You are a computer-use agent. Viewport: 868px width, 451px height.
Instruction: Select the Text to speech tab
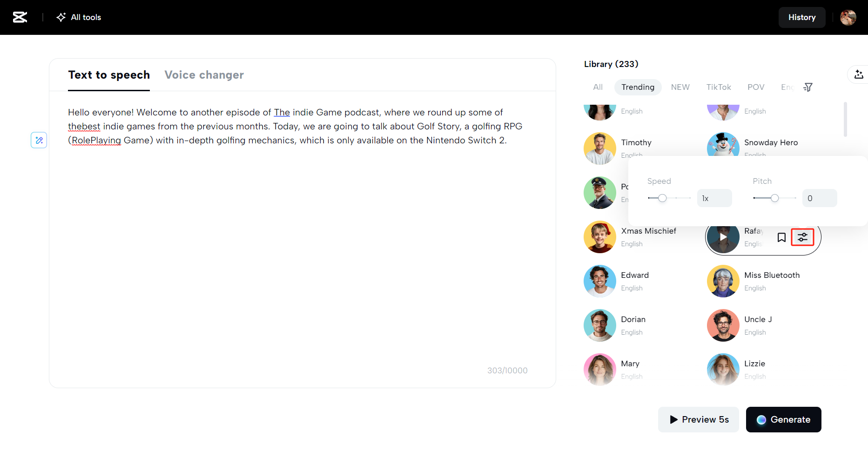(109, 75)
